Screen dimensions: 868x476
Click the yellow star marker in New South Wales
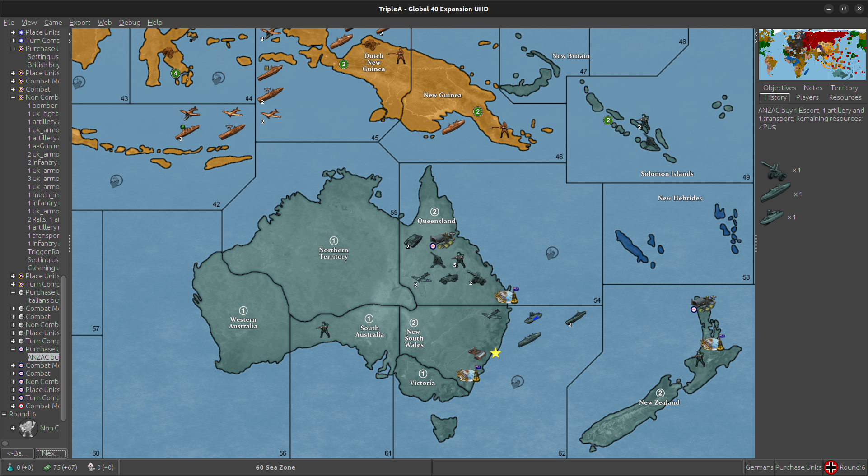495,353
